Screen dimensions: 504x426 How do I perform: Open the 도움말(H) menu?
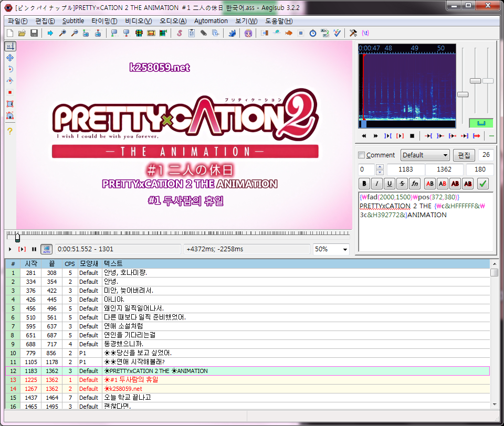point(279,21)
